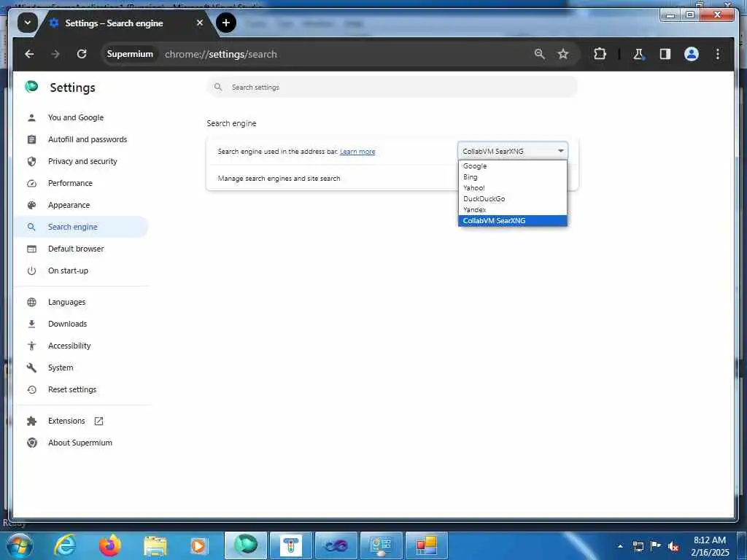Image resolution: width=747 pixels, height=560 pixels.
Task: Open System settings
Action: (x=61, y=367)
